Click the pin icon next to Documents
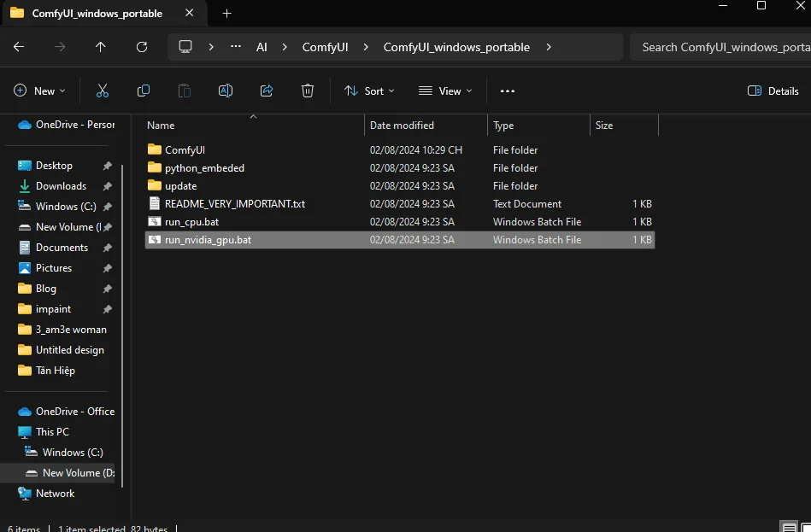The width and height of the screenshot is (811, 532). tap(107, 248)
